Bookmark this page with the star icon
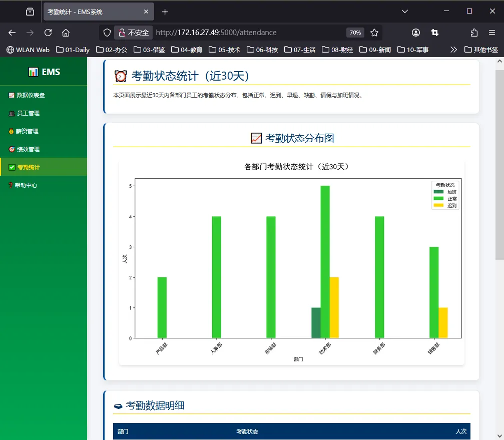 click(374, 33)
